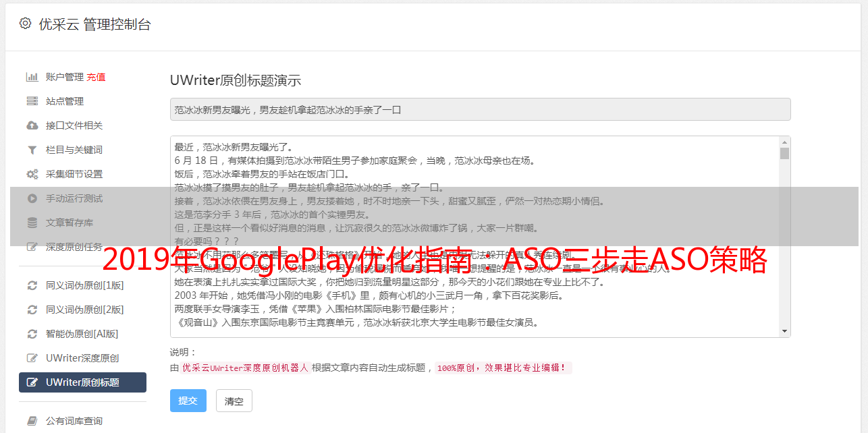868x433 pixels.
Task: Click the textarea scrollbar thumb
Action: click(x=784, y=153)
